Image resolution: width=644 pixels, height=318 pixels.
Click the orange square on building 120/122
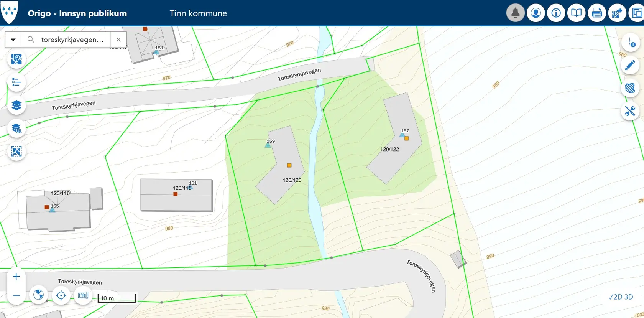(x=407, y=138)
